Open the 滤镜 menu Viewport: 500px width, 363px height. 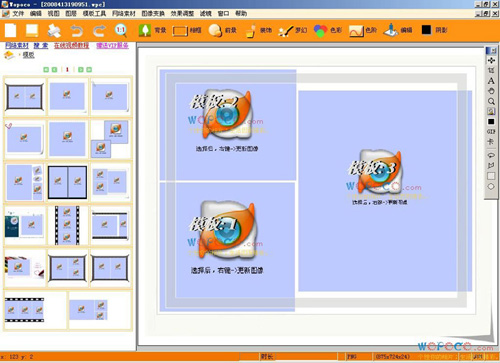206,13
